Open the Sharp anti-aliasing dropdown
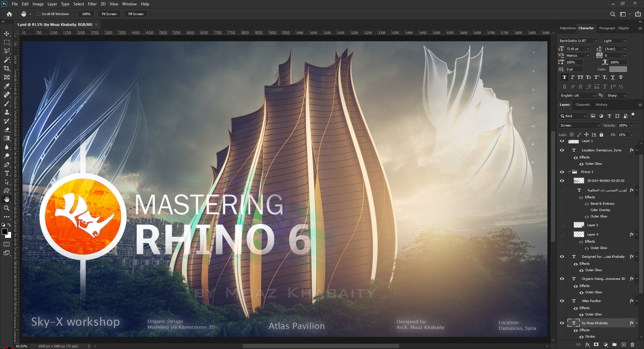This screenshot has width=644, height=349. 616,96
